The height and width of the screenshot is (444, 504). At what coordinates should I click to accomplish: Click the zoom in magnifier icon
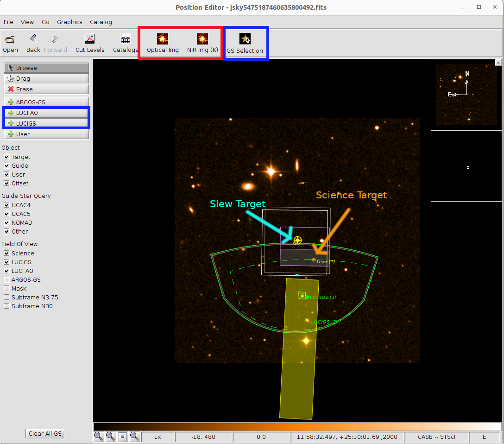(x=98, y=436)
